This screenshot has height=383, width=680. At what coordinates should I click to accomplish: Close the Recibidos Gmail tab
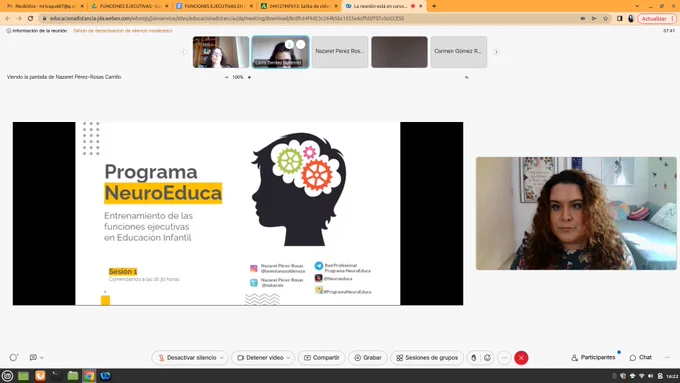[x=82, y=6]
